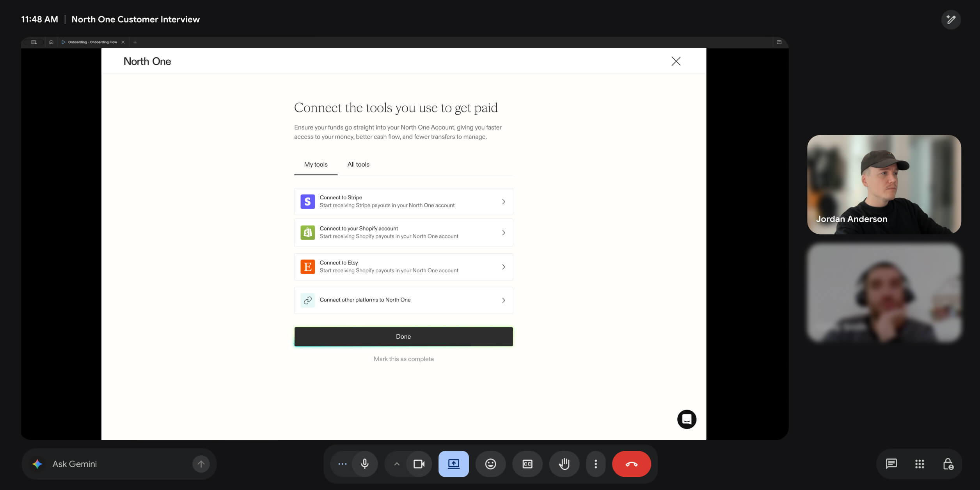Stop presenting screen share button
This screenshot has height=490, width=980.
coord(454,464)
